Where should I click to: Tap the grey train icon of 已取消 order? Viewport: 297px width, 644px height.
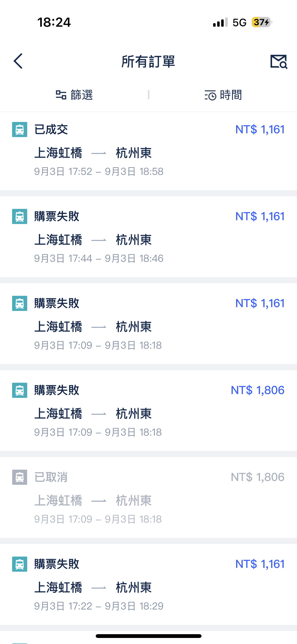tap(20, 477)
